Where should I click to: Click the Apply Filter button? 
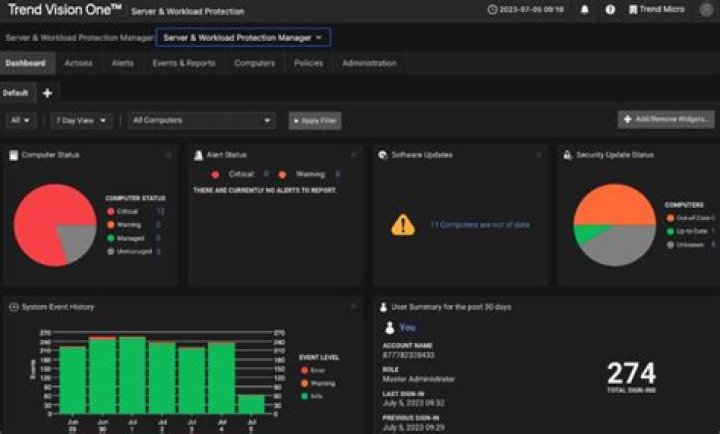[315, 121]
